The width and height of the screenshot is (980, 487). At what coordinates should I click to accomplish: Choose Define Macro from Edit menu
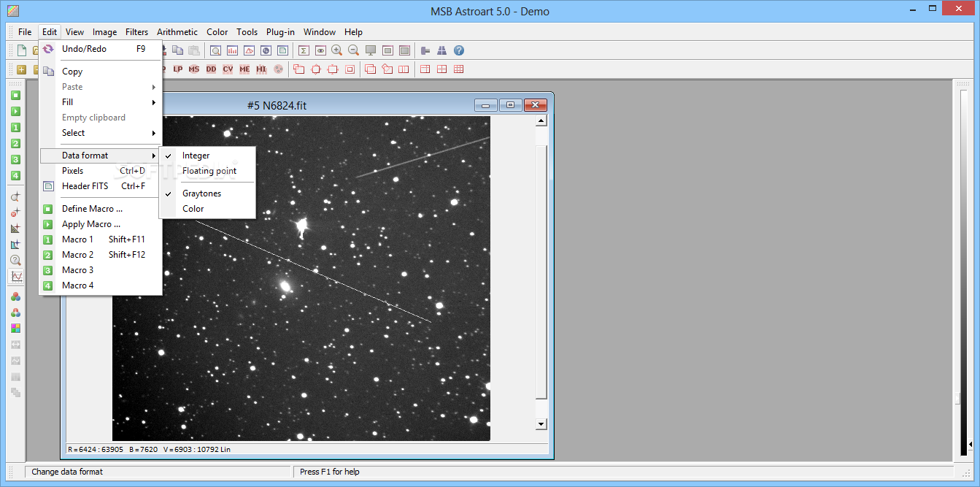100,209
